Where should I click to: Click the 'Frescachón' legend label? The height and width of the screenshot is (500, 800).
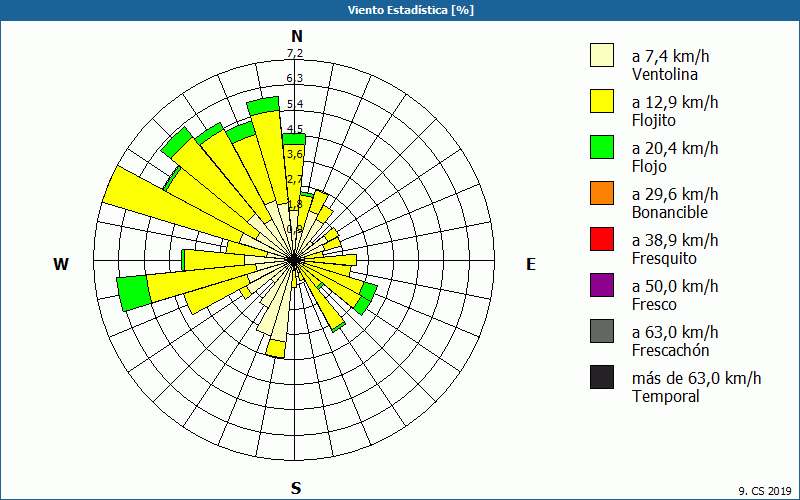pos(670,351)
